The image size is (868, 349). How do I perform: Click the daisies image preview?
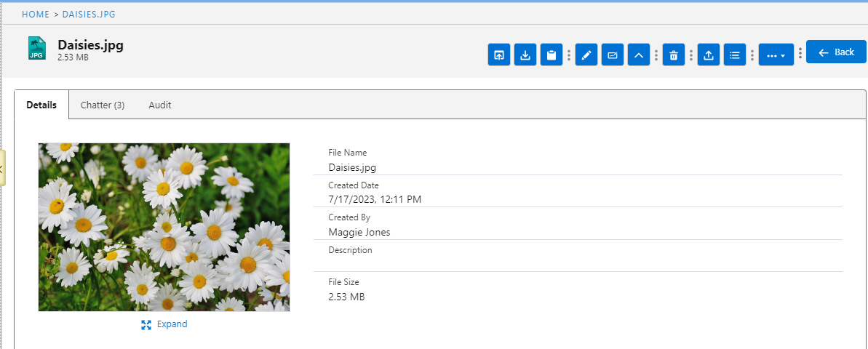(x=164, y=227)
